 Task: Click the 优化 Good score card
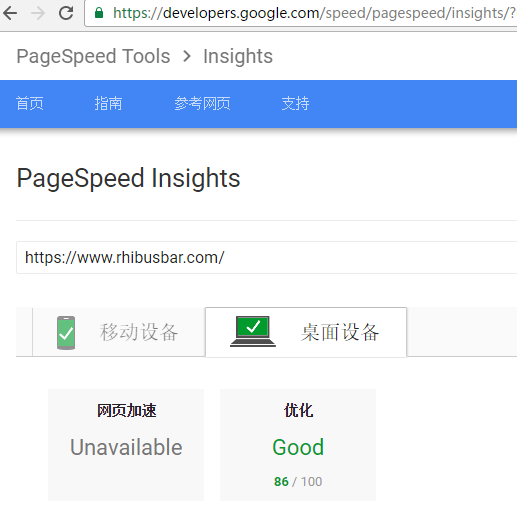tap(298, 445)
